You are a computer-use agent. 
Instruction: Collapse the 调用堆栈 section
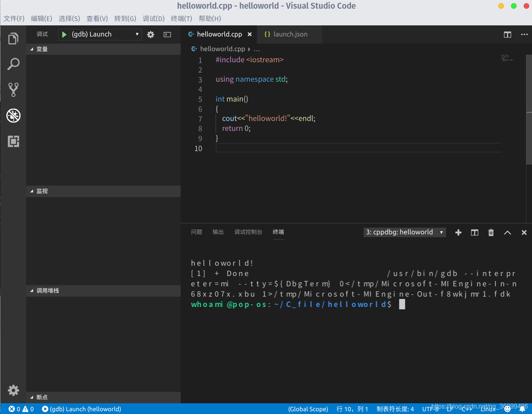103,291
